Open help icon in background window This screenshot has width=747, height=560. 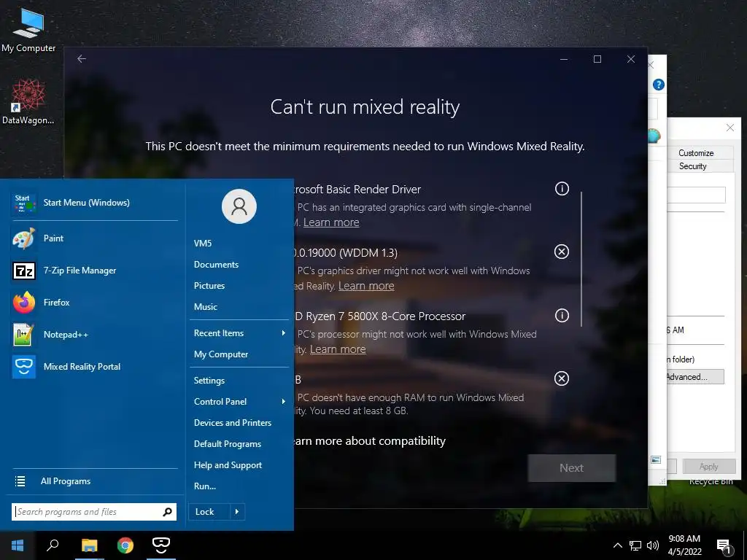659,85
